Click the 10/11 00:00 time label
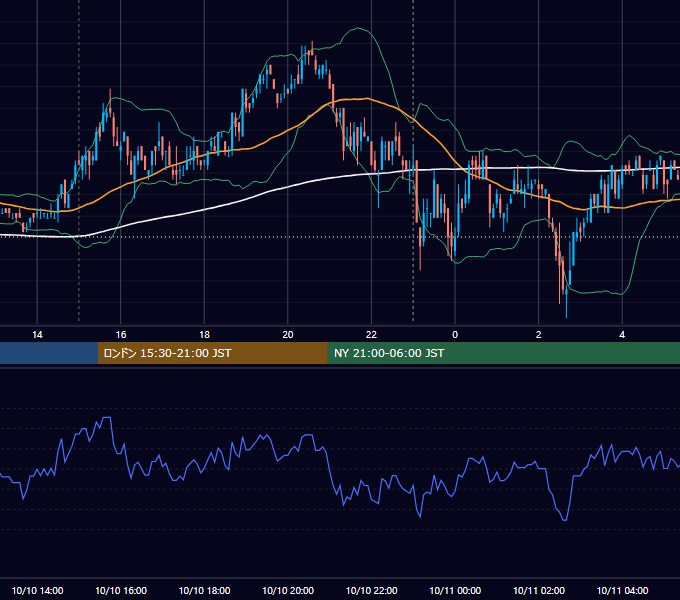Image resolution: width=680 pixels, height=600 pixels. tap(455, 590)
